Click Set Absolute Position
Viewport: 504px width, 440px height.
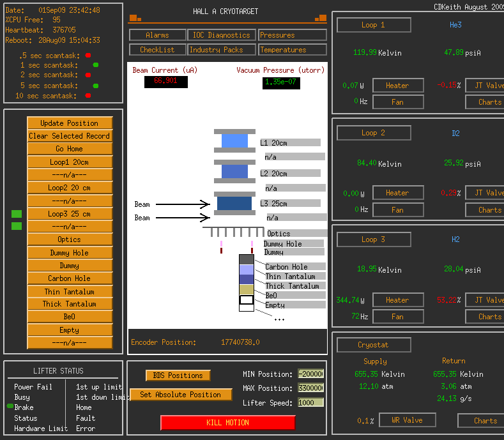[x=181, y=395]
